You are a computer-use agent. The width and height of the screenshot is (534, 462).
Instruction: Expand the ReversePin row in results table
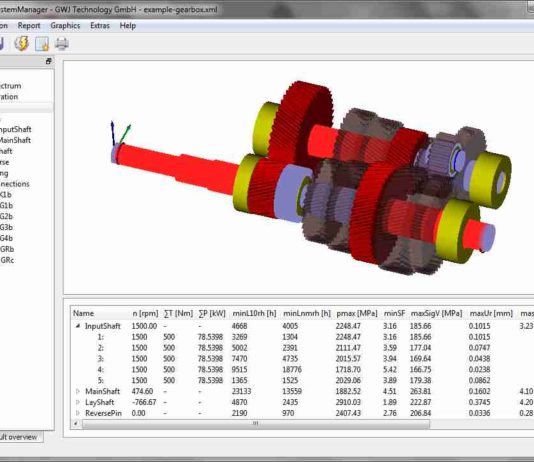[78, 413]
